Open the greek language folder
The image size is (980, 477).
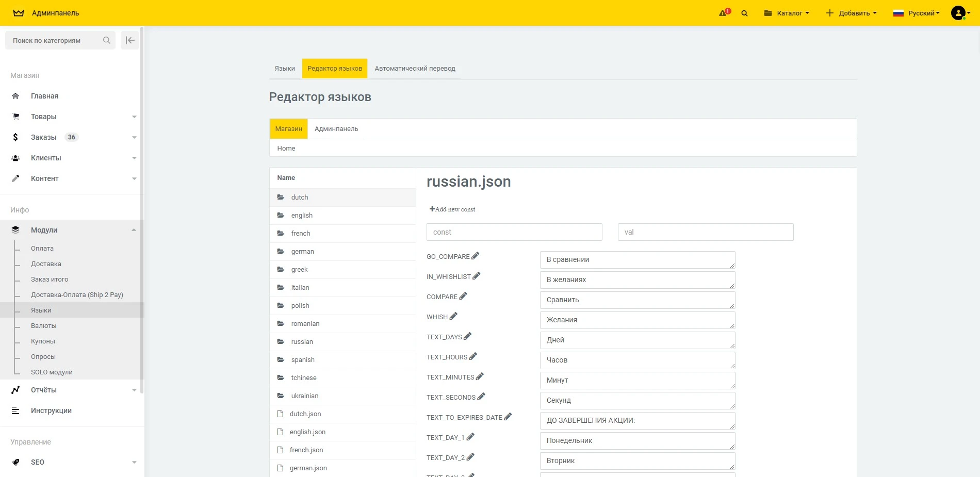(299, 270)
